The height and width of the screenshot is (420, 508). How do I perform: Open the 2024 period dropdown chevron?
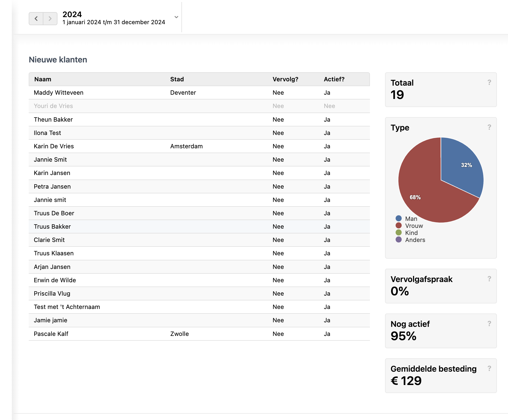[x=176, y=17]
